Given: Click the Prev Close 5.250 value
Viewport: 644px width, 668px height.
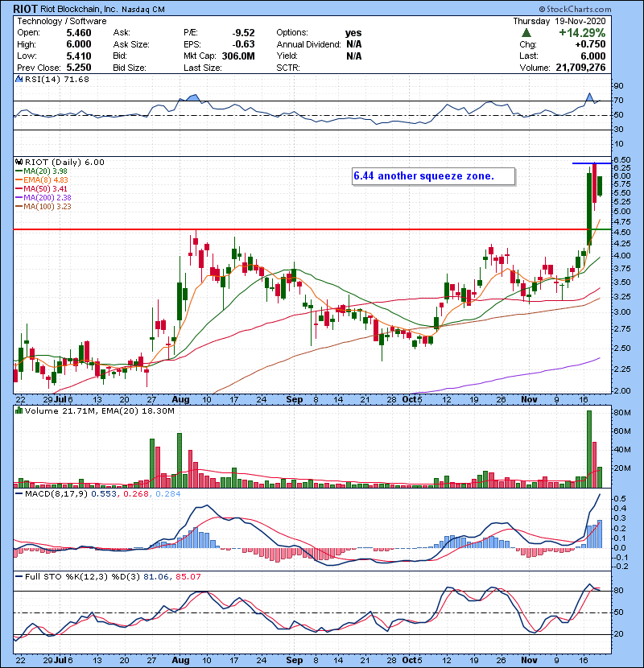Looking at the screenshot, I should 79,68.
